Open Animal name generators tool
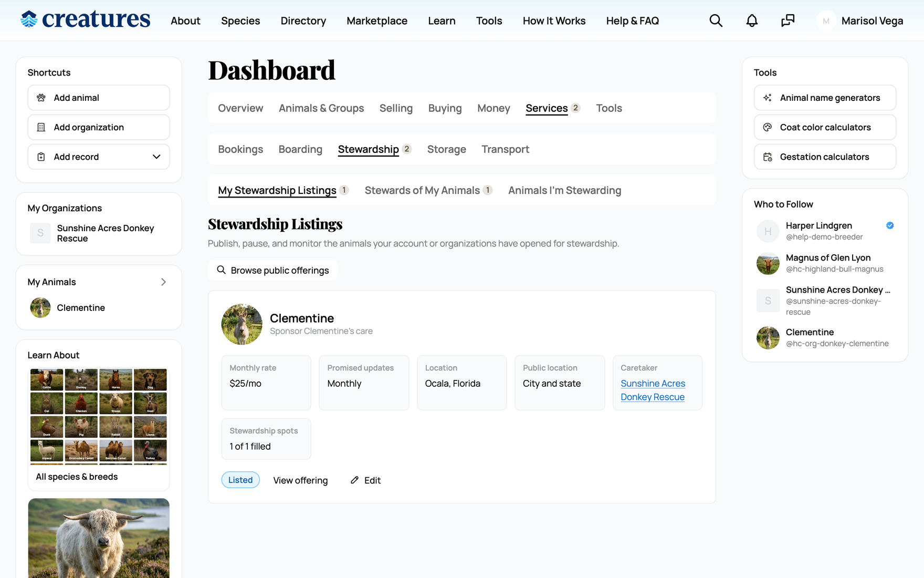The width and height of the screenshot is (924, 578). (x=825, y=98)
